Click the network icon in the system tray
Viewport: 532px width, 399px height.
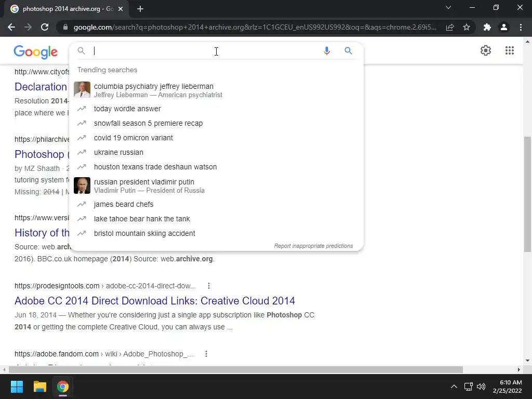click(x=469, y=387)
